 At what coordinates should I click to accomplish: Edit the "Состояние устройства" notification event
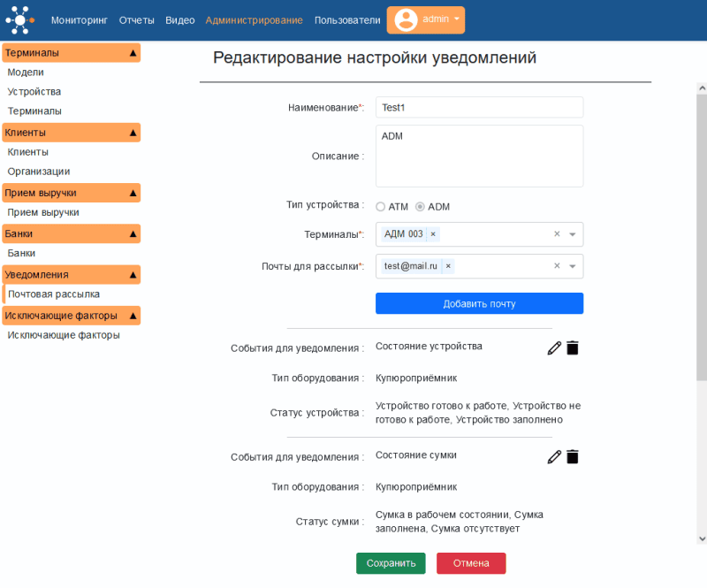[x=554, y=347]
